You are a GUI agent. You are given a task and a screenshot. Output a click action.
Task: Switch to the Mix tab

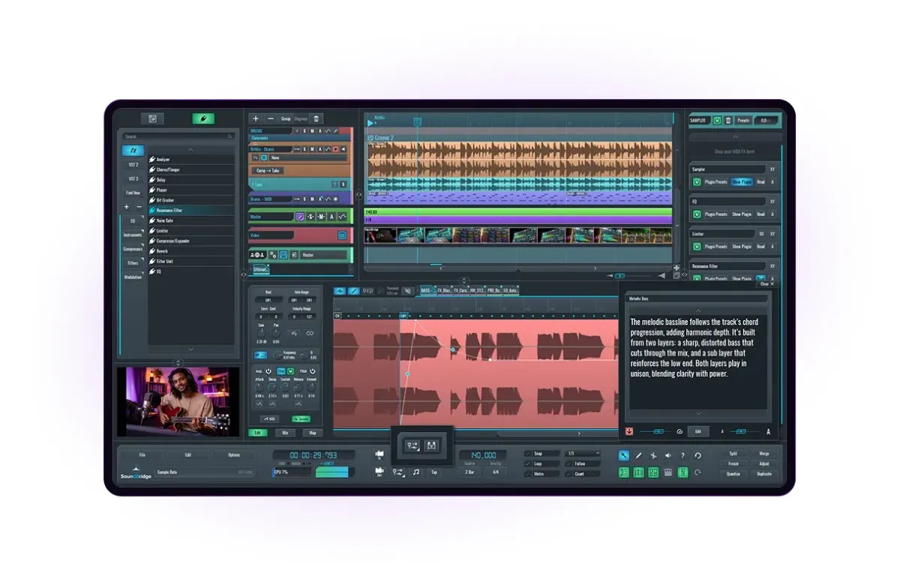coord(285,433)
